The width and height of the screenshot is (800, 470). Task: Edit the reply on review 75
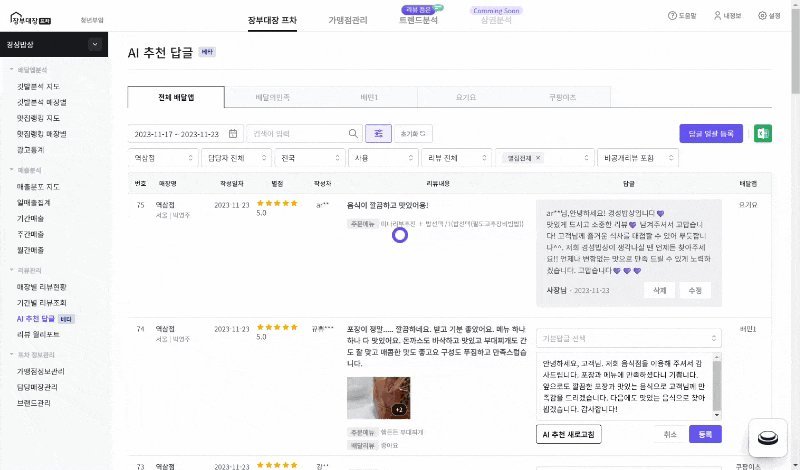(695, 290)
